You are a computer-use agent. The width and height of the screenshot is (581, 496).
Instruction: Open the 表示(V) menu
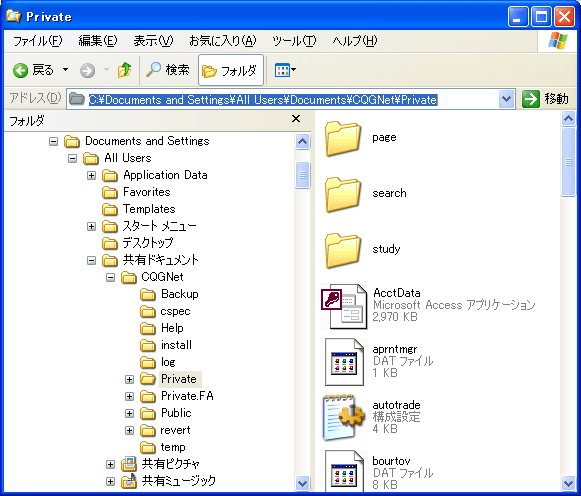click(153, 41)
